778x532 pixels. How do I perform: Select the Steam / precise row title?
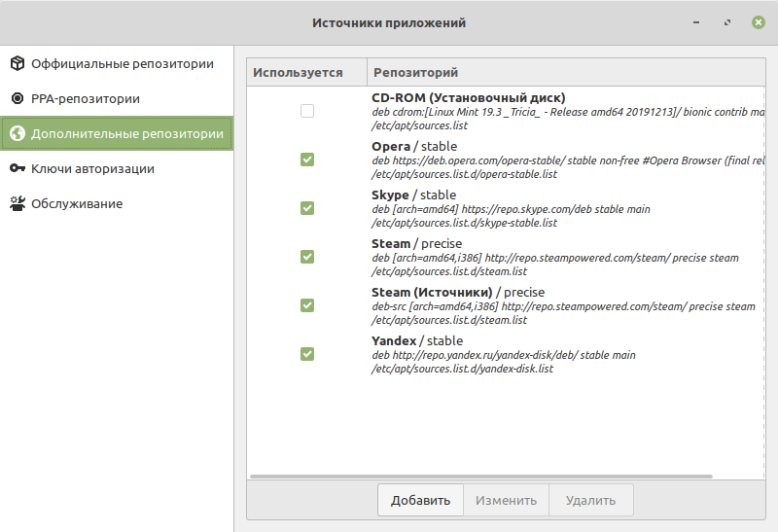[417, 244]
